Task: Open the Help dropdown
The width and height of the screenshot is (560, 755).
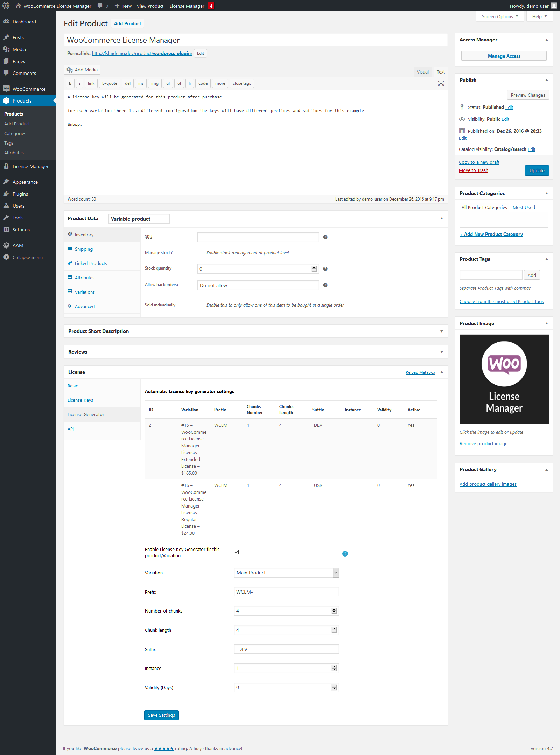Action: click(539, 16)
